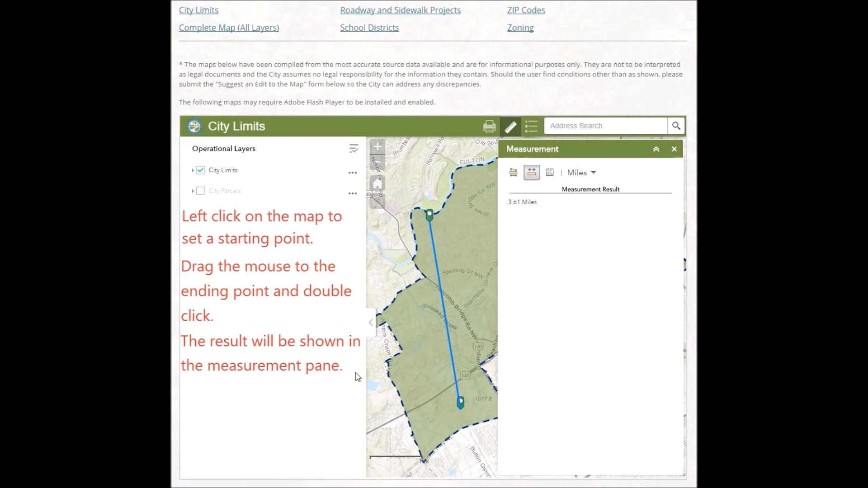Click the '3.61 Miles' measurement result

point(522,202)
